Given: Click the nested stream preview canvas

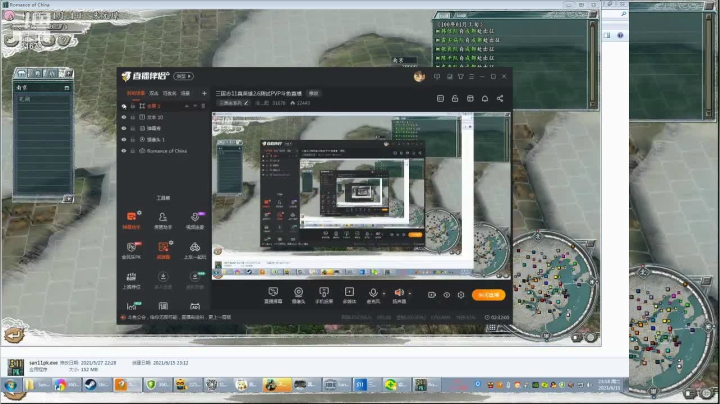Looking at the screenshot, I should coord(360,195).
